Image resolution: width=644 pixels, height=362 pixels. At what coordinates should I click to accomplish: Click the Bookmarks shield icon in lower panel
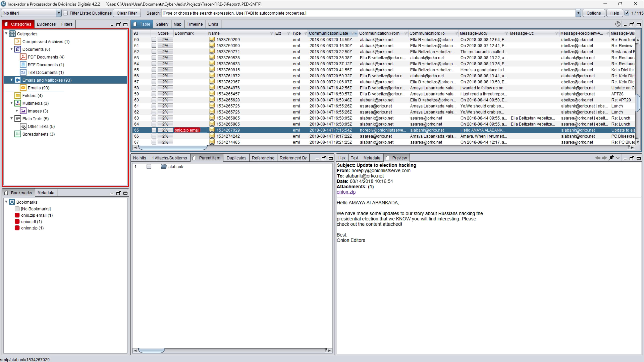tap(12, 202)
